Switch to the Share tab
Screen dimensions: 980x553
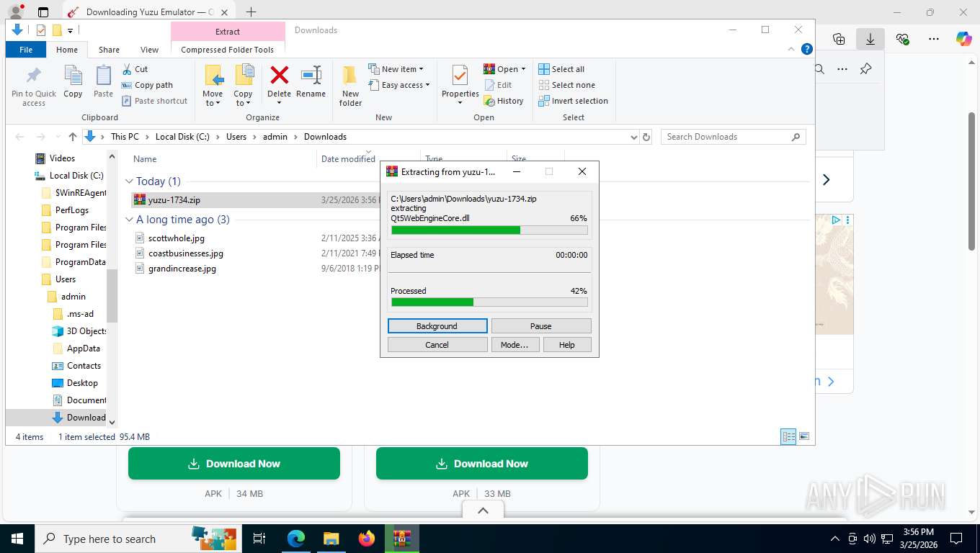(x=109, y=50)
